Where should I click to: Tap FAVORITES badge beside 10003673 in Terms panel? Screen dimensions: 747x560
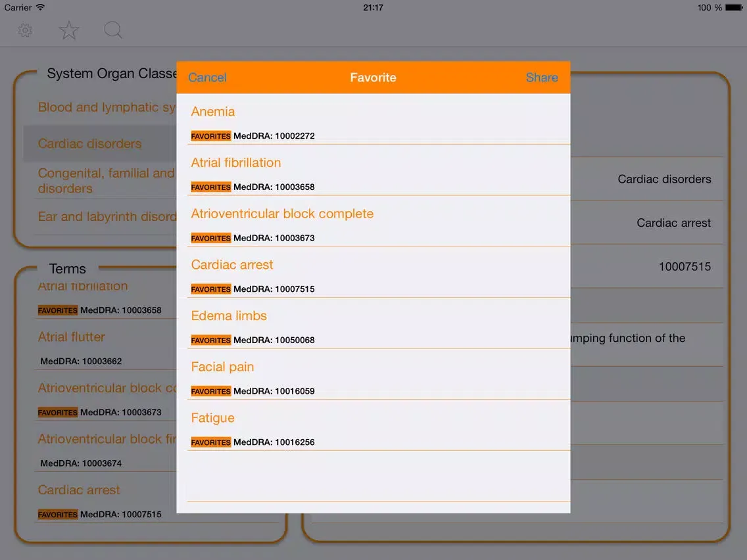click(x=58, y=412)
